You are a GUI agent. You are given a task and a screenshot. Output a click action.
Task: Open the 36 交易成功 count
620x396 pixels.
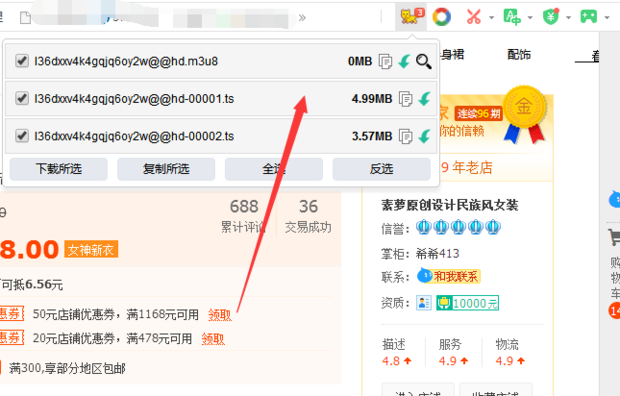308,216
